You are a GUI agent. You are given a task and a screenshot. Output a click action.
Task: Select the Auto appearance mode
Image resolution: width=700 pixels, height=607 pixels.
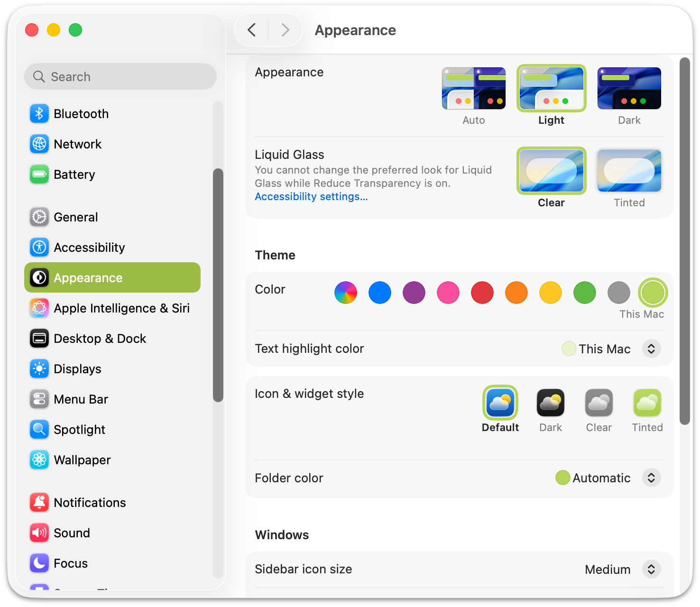(x=473, y=89)
